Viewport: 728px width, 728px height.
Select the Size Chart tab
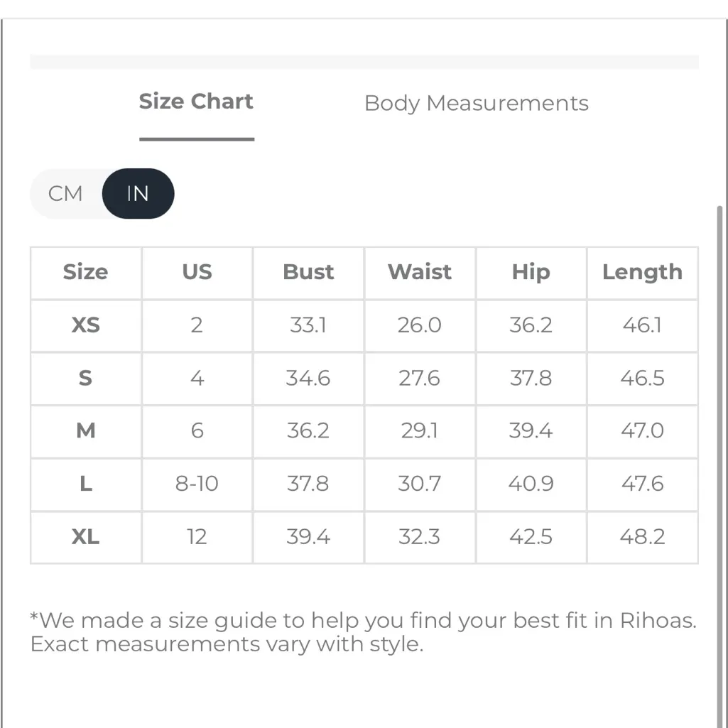pyautogui.click(x=196, y=102)
